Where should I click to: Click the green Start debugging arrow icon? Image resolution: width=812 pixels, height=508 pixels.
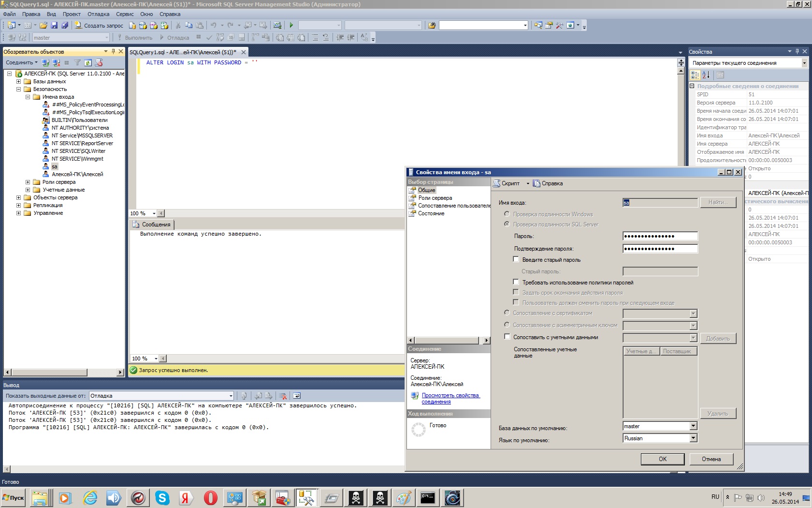coord(291,25)
